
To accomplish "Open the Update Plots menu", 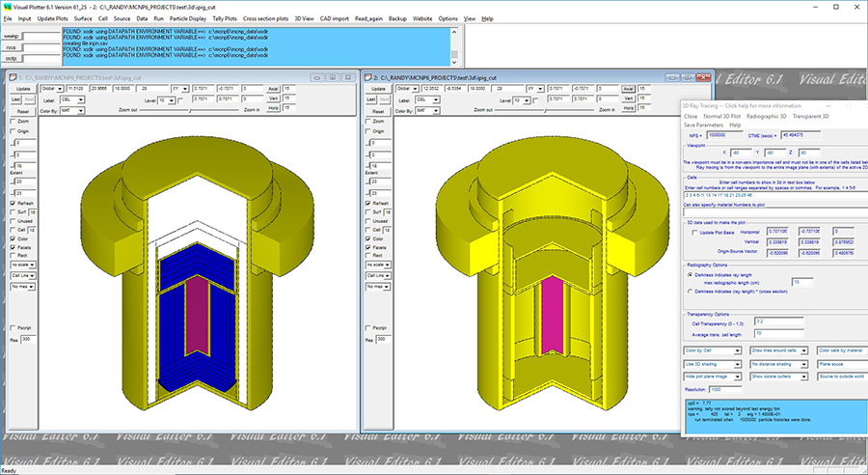I will click(53, 18).
